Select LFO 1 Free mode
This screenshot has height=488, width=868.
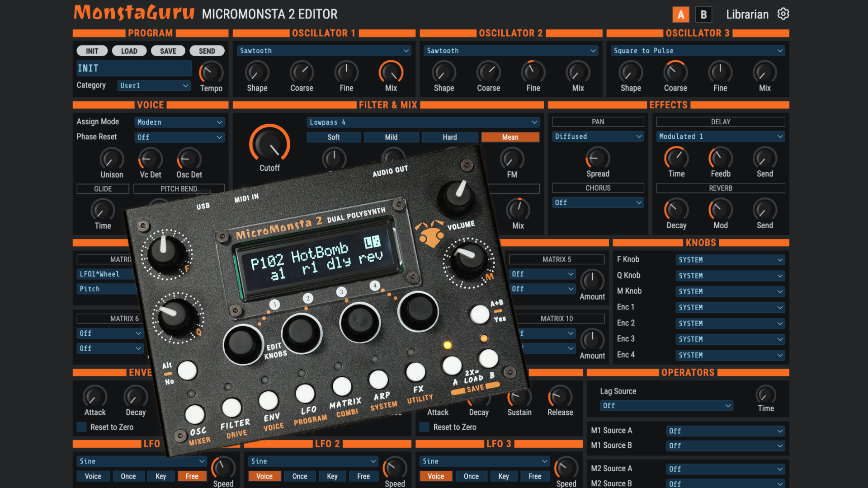pyautogui.click(x=192, y=476)
